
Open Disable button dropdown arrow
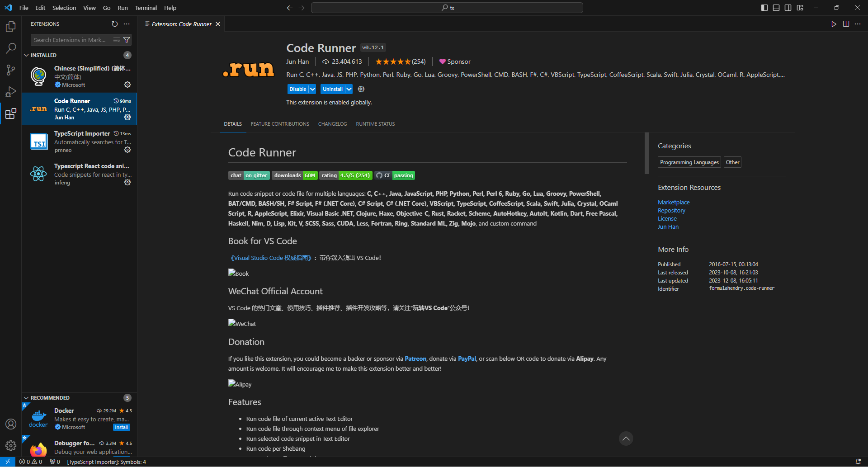pyautogui.click(x=312, y=89)
